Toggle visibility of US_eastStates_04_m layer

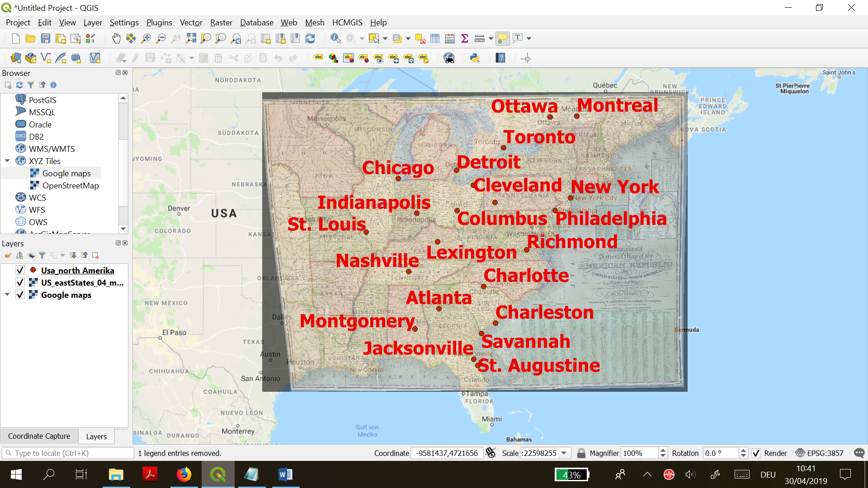20,282
